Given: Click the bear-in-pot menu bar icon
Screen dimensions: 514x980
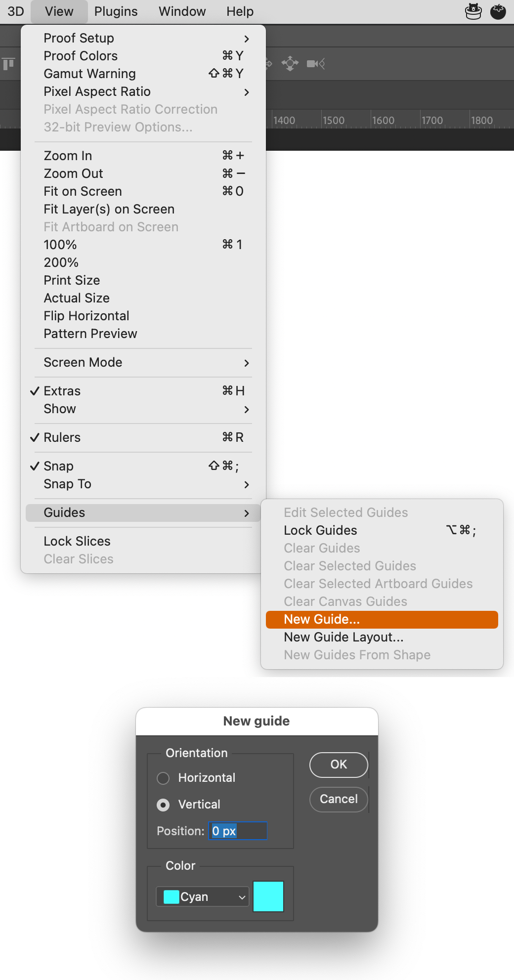Looking at the screenshot, I should click(x=472, y=11).
